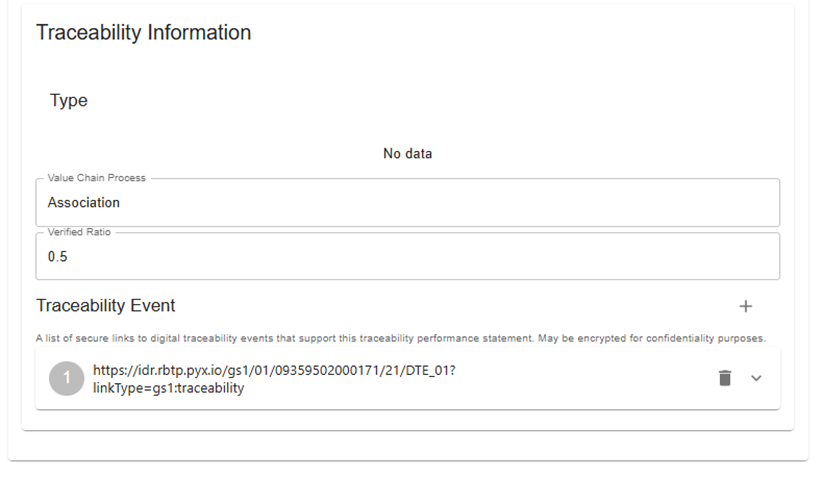
Task: Expand the first traceability event entry
Action: (756, 377)
